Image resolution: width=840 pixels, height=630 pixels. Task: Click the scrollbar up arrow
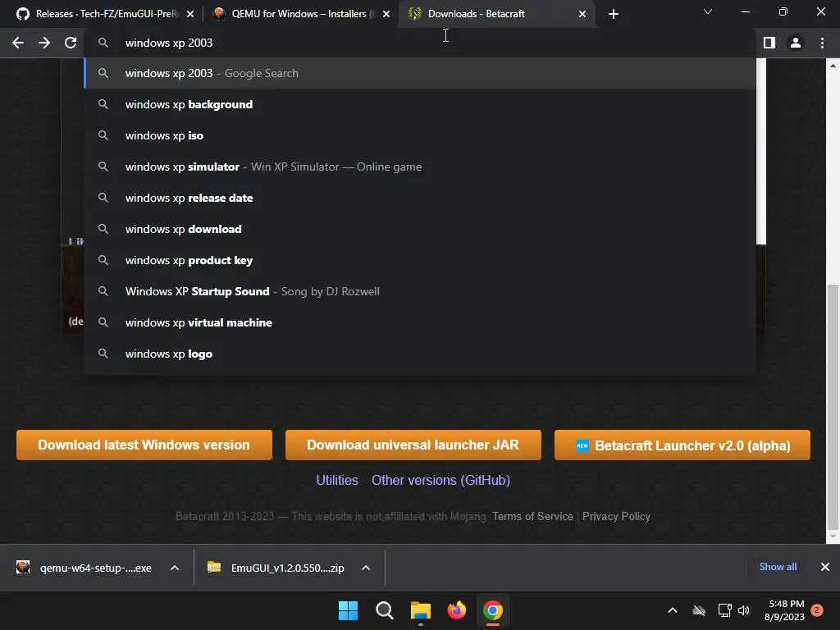tap(833, 66)
